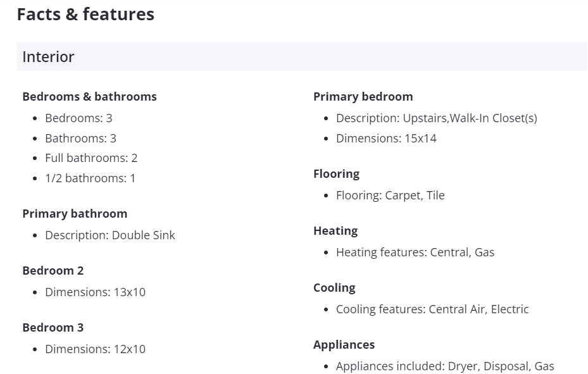Screen dimensions: 588x374
Task: Click Primary bathroom subheading
Action: (75, 214)
